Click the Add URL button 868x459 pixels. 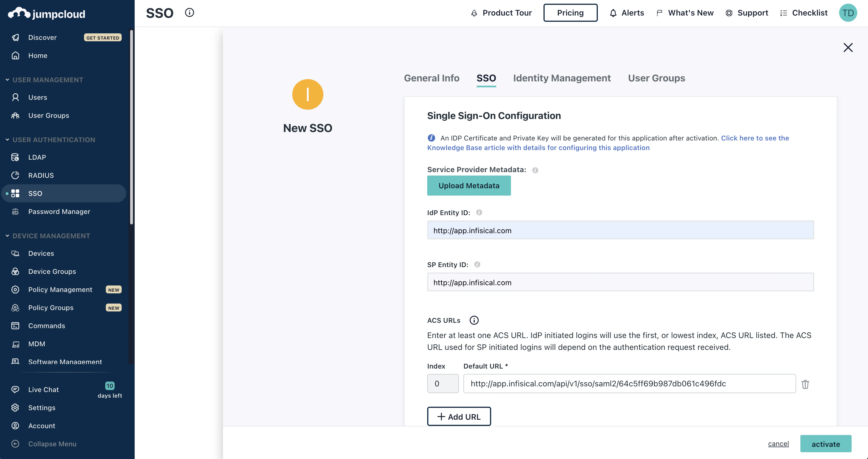(x=459, y=417)
